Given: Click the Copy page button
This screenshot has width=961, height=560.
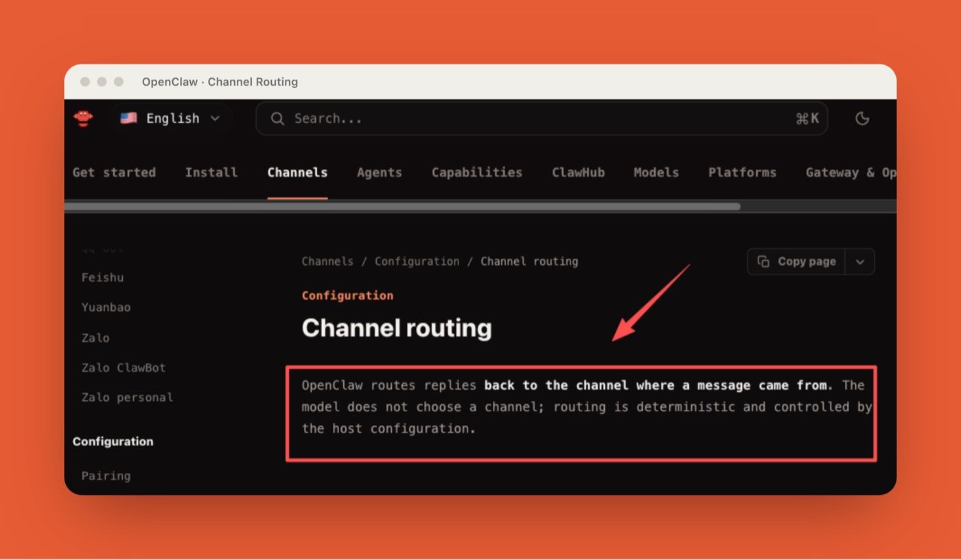Looking at the screenshot, I should coord(796,261).
